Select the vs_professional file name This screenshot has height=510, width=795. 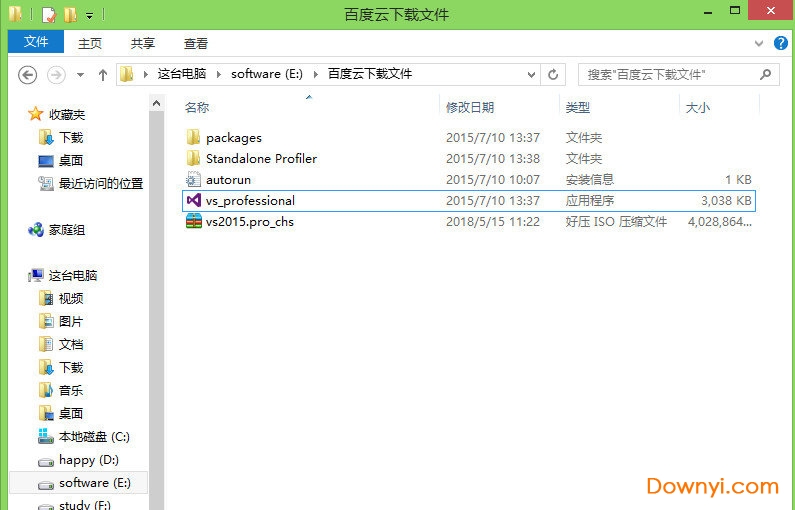pos(250,201)
